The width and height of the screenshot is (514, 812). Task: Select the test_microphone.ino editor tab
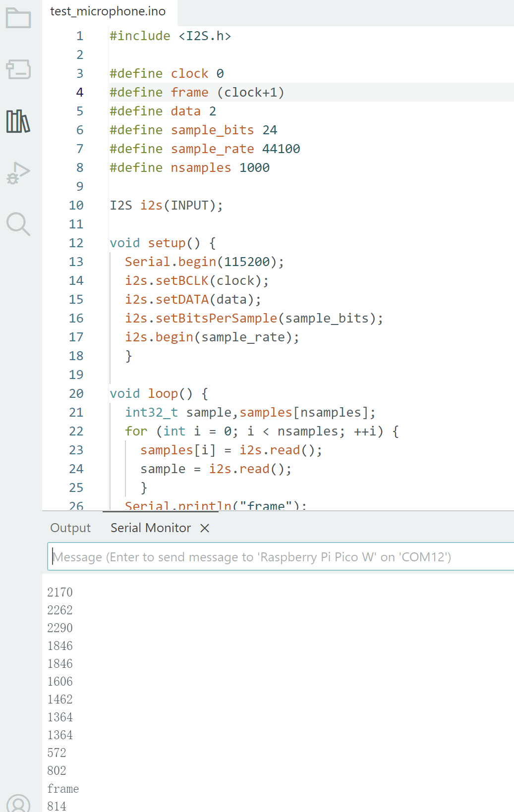point(108,11)
